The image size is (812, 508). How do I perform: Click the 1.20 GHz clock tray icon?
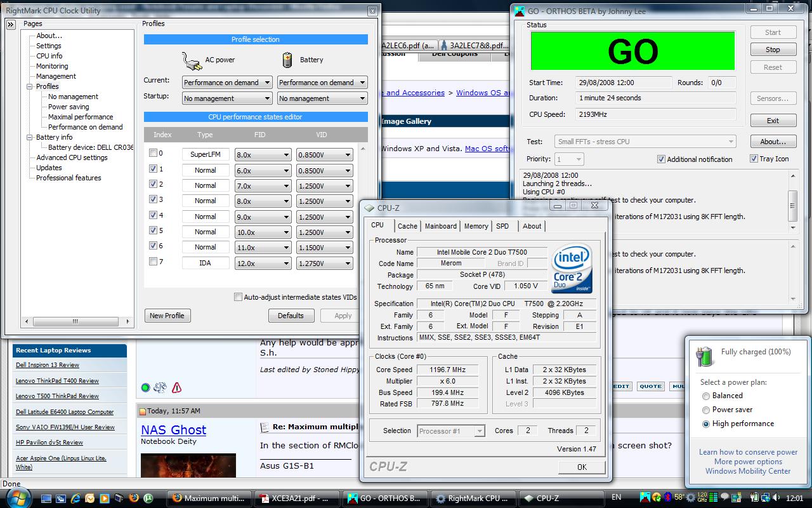coord(702,497)
